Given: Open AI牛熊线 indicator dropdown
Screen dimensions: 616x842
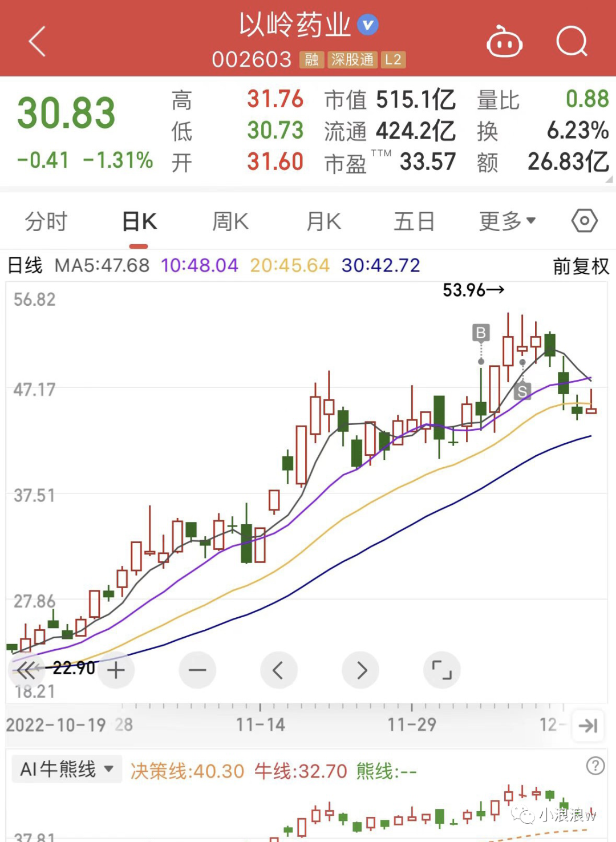Looking at the screenshot, I should tap(67, 769).
